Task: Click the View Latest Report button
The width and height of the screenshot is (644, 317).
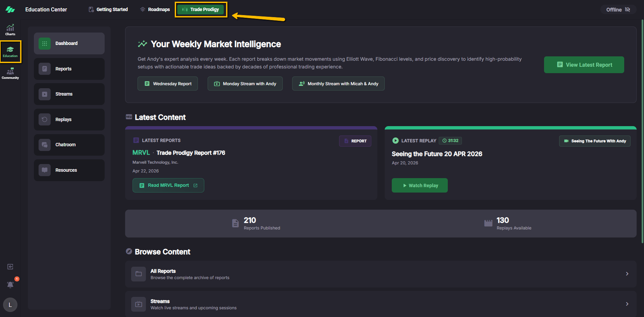Action: pyautogui.click(x=584, y=65)
